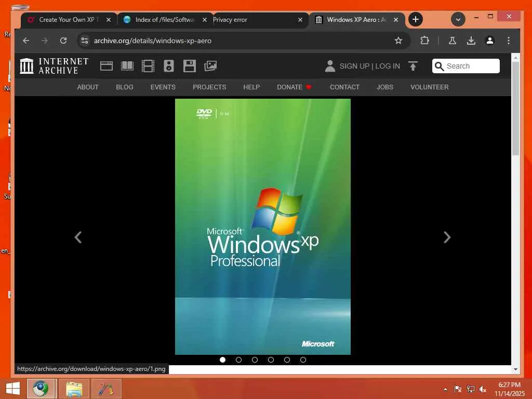Expand the tab search dropdown arrow

tap(458, 19)
